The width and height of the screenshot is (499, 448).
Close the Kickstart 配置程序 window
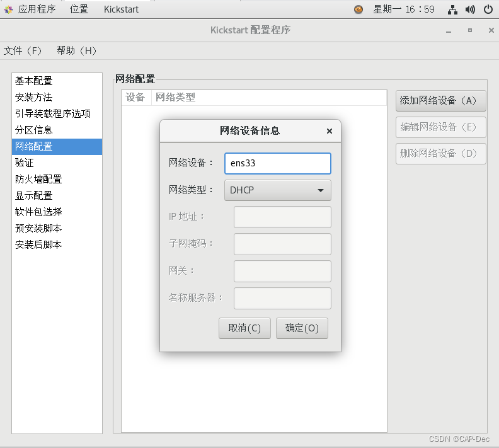pyautogui.click(x=491, y=30)
